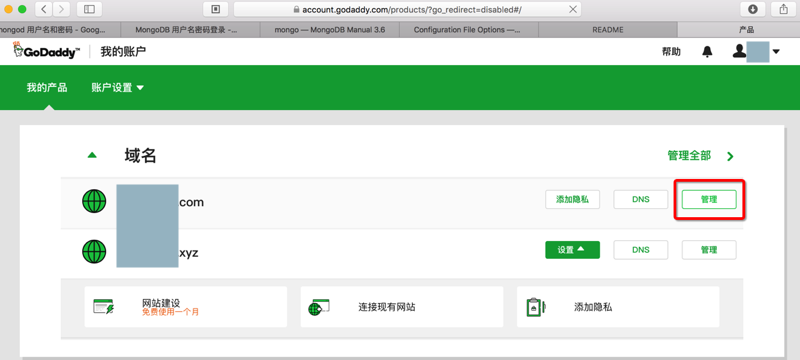Image resolution: width=800 pixels, height=360 pixels.
Task: Collapse the 域名 section triangle
Action: click(x=92, y=155)
